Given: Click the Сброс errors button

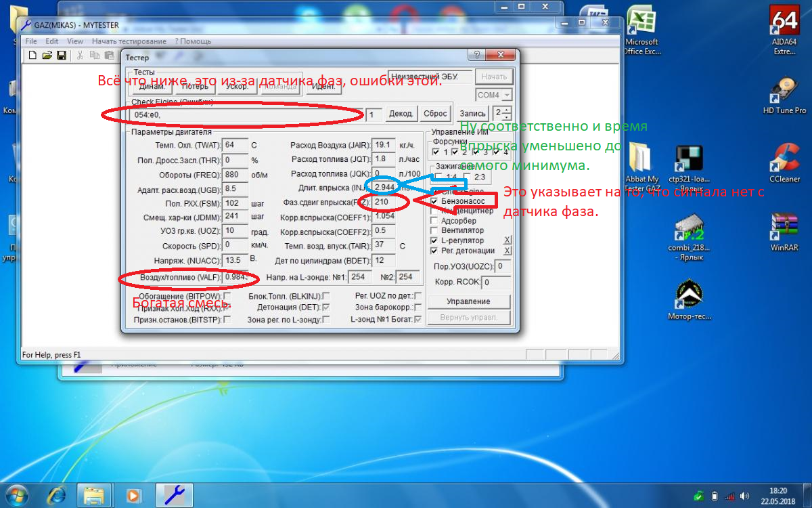Looking at the screenshot, I should tap(435, 114).
